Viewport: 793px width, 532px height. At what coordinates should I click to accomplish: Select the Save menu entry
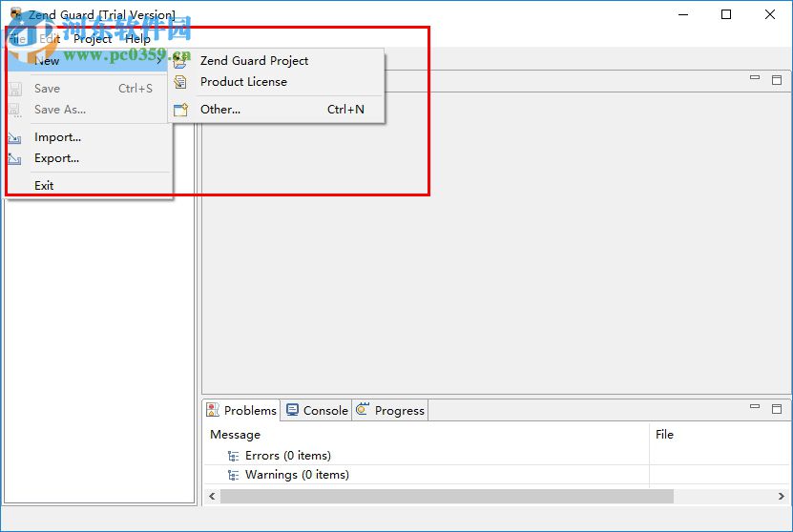coord(89,89)
